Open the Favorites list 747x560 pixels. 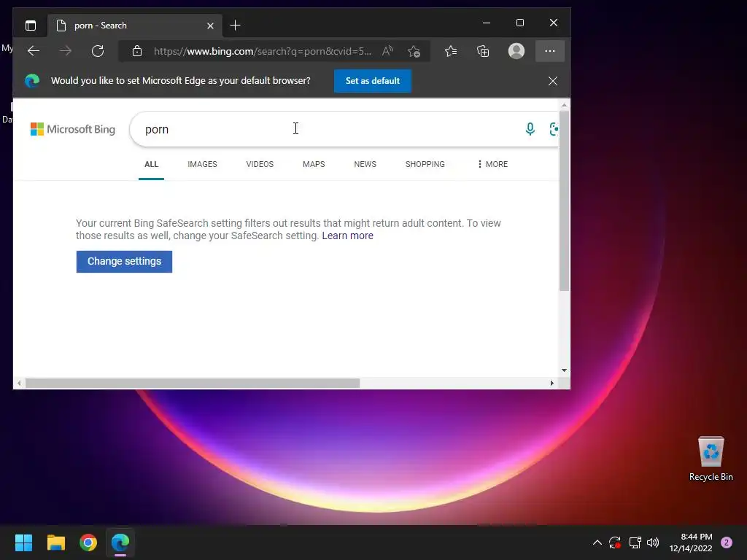click(451, 51)
